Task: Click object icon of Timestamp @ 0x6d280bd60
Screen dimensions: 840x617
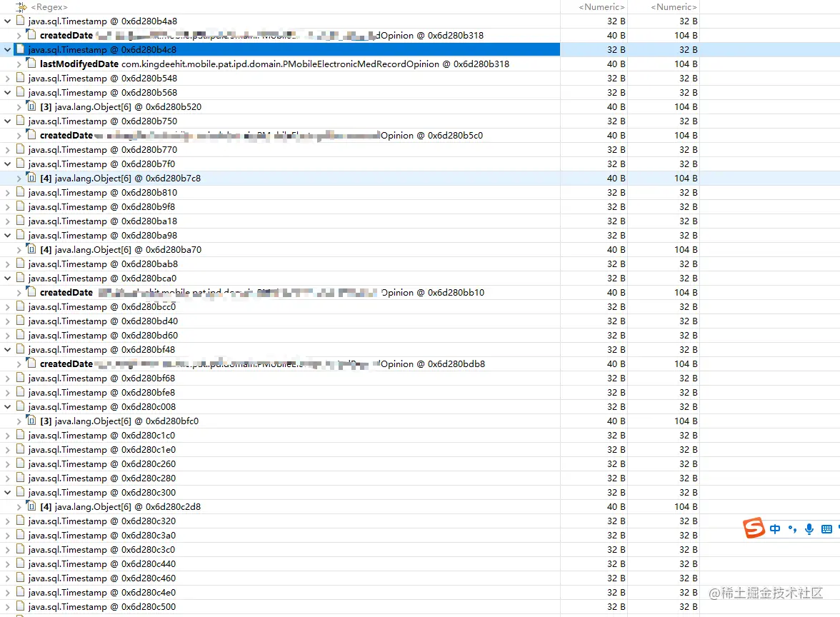Action: tap(20, 335)
